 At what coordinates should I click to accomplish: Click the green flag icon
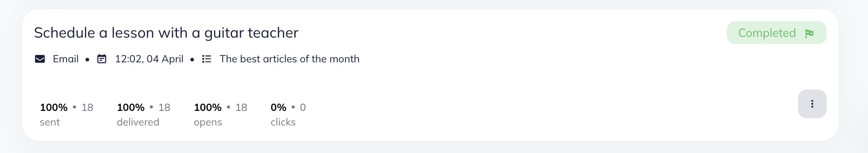(809, 33)
